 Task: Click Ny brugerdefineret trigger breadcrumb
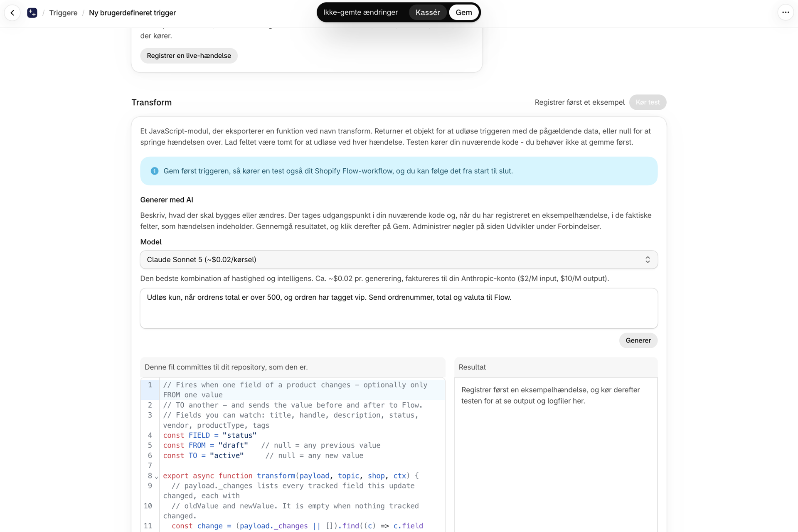tap(132, 13)
